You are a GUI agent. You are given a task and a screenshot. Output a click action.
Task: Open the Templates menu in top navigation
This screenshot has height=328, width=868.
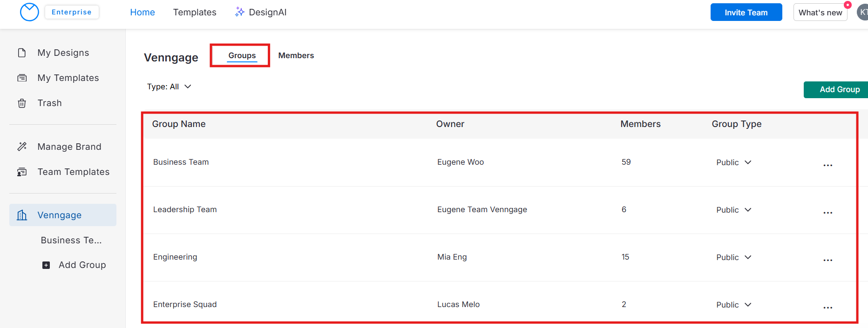coord(195,12)
